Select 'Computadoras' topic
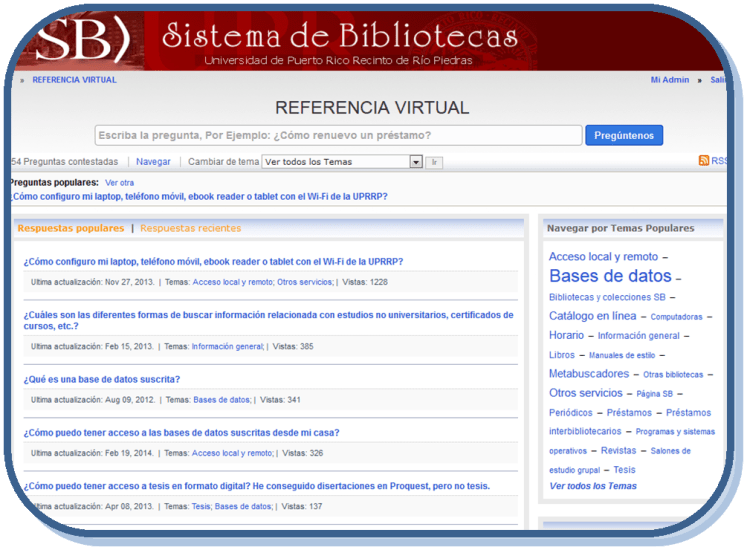Viewport: 747px width, 550px height. click(x=676, y=317)
